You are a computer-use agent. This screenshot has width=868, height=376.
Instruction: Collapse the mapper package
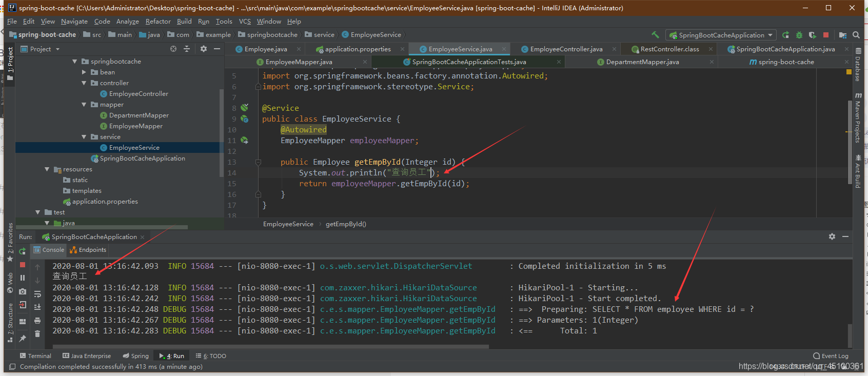pos(84,105)
